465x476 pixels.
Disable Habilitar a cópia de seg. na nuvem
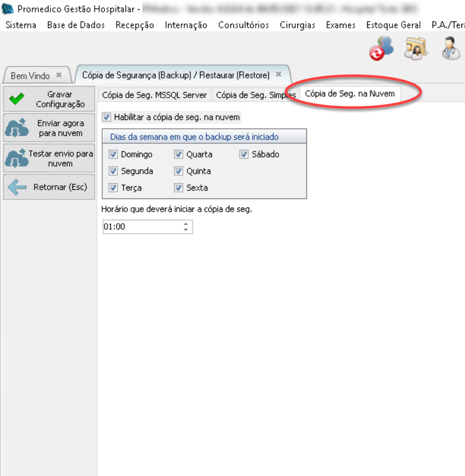(x=106, y=117)
